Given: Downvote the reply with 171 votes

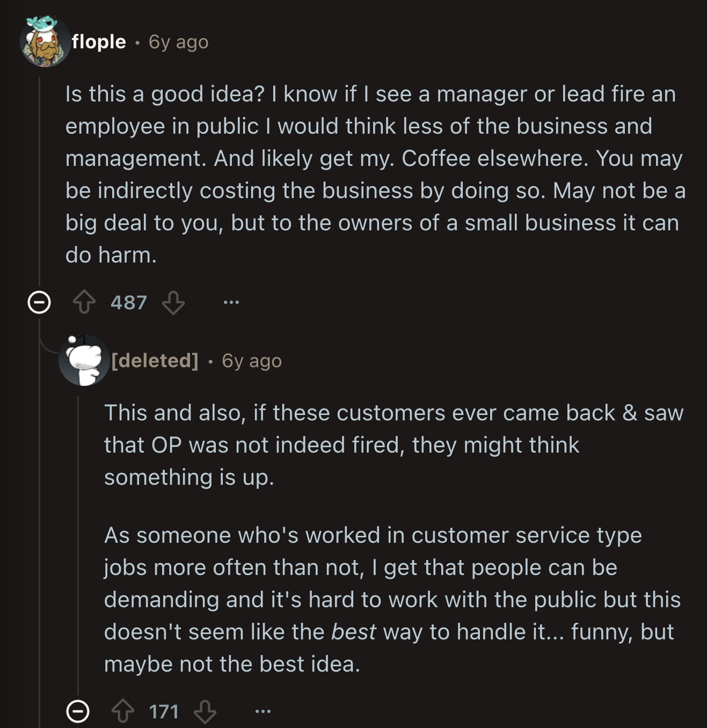Looking at the screenshot, I should pos(205,711).
